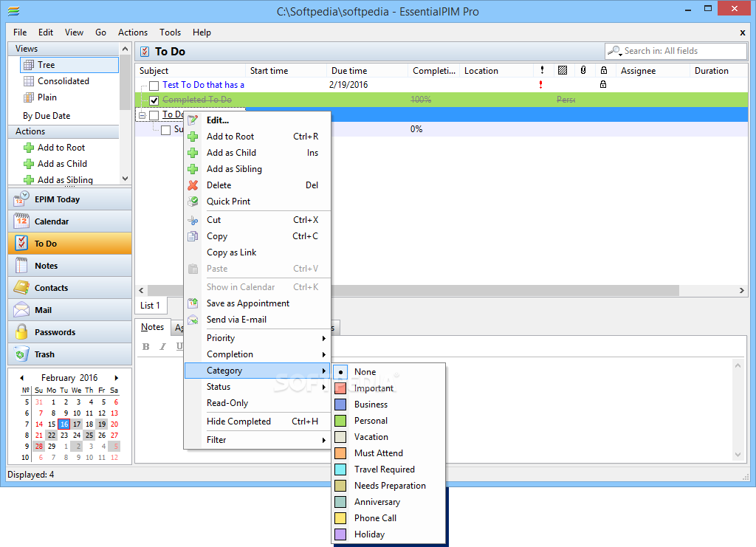Open the Actions menu
The image size is (756, 547).
click(133, 32)
